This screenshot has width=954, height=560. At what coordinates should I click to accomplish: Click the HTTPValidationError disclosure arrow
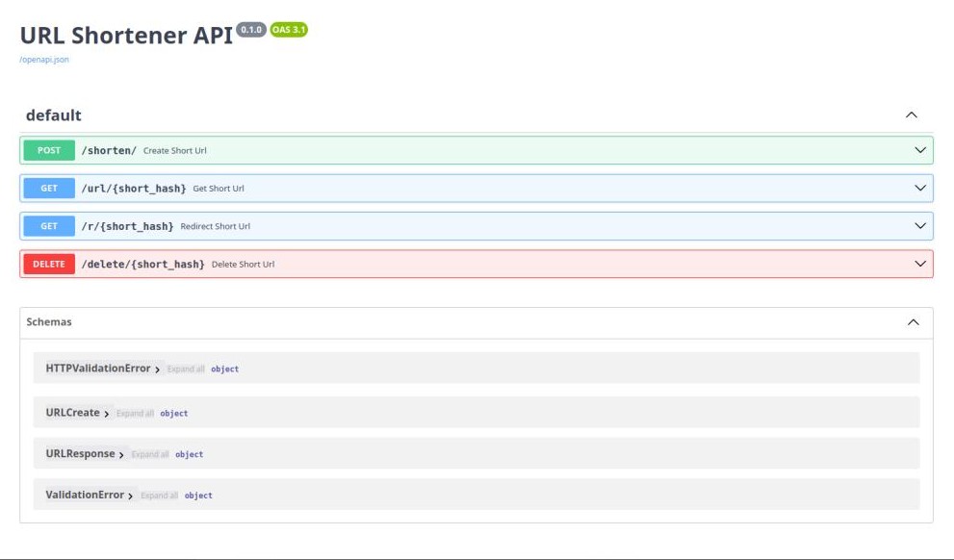pos(159,369)
